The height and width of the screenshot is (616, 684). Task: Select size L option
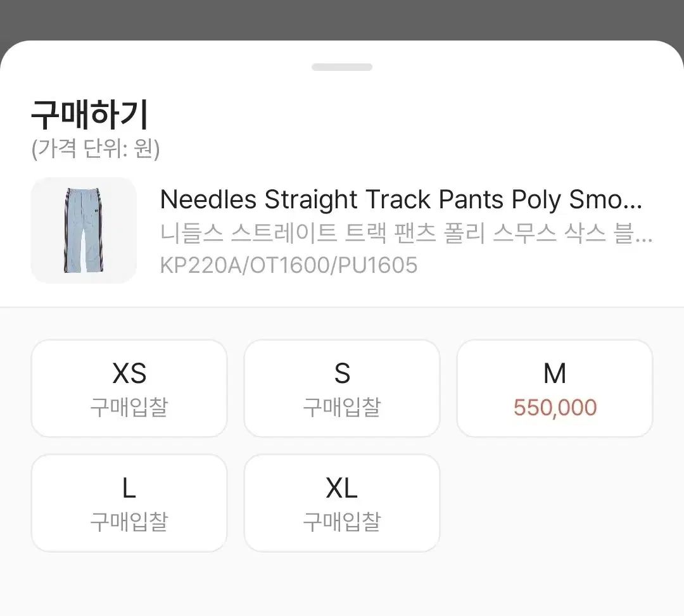(129, 503)
